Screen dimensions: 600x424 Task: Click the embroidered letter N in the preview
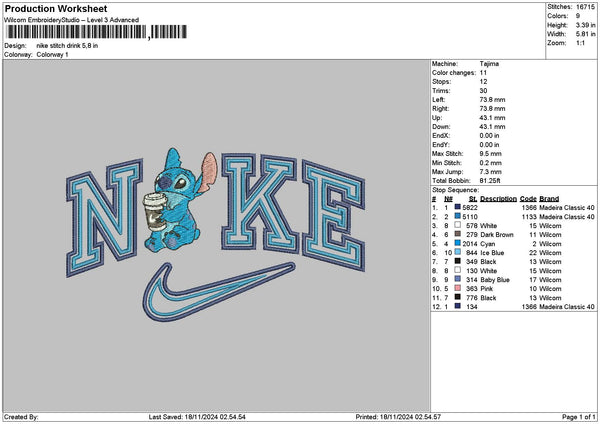pos(104,217)
